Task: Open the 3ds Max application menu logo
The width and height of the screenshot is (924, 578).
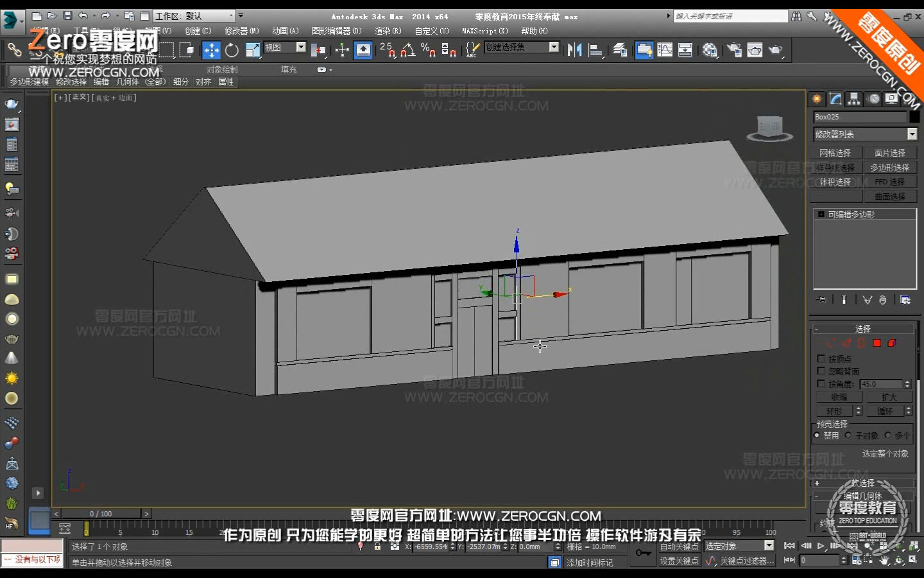Action: [x=12, y=21]
